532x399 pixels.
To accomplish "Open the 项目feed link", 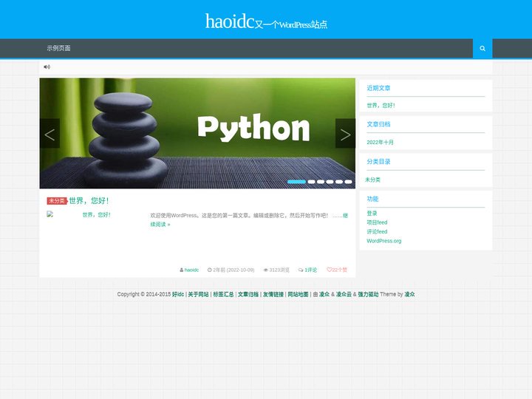I will (377, 222).
